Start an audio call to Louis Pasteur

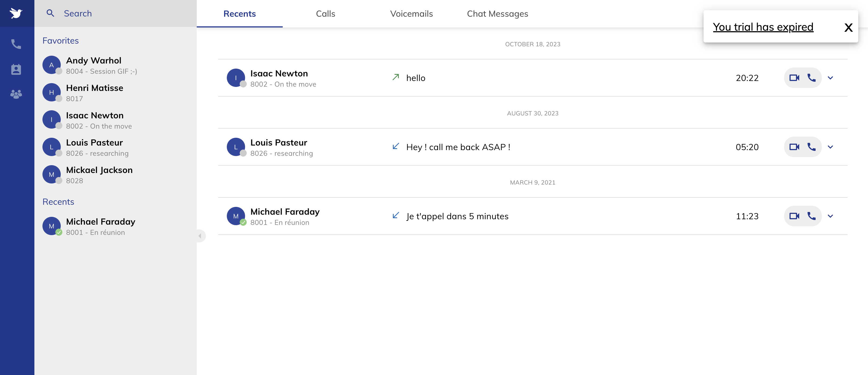[x=811, y=147]
